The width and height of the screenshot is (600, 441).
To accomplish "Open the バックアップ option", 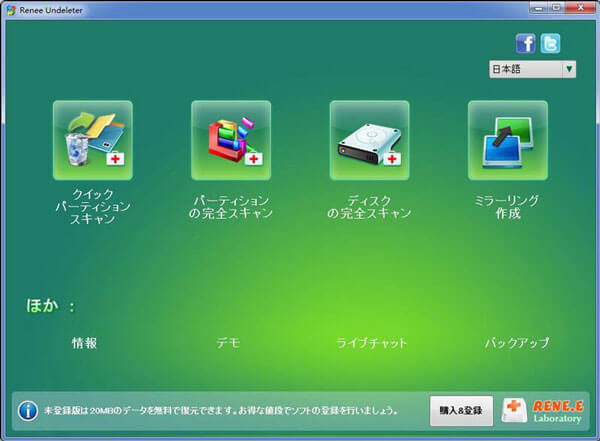I will tap(517, 343).
